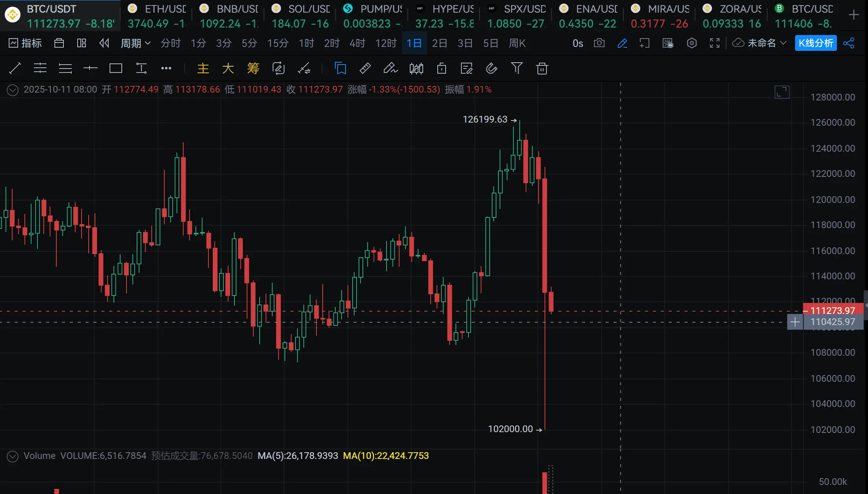Collapse the Volume indicator panel chevron

(13, 456)
